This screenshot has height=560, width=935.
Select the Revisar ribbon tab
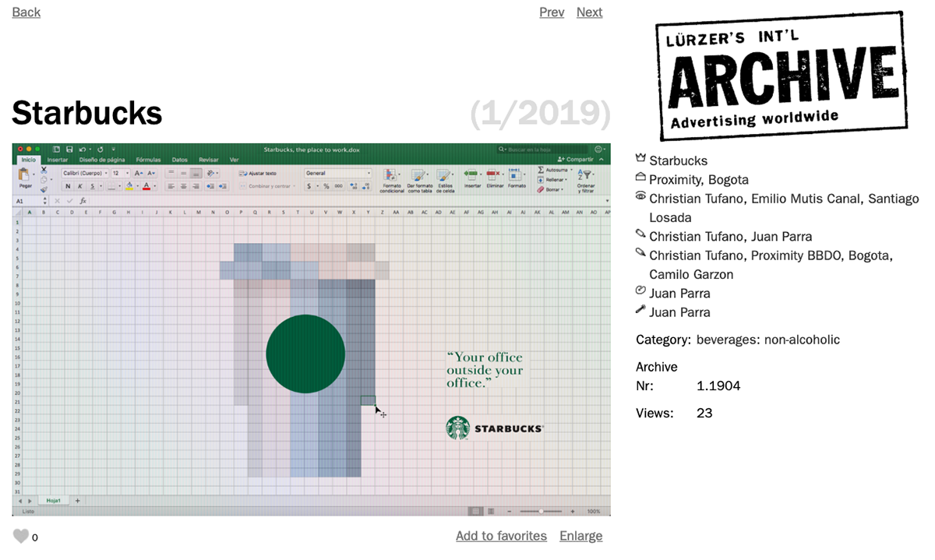[209, 160]
